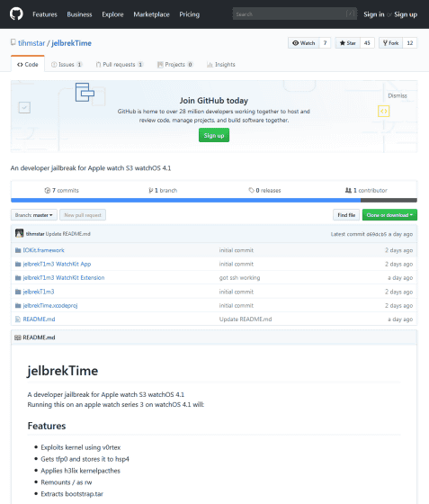
Task: Open the GitHub octocat logo home
Action: coord(16,14)
